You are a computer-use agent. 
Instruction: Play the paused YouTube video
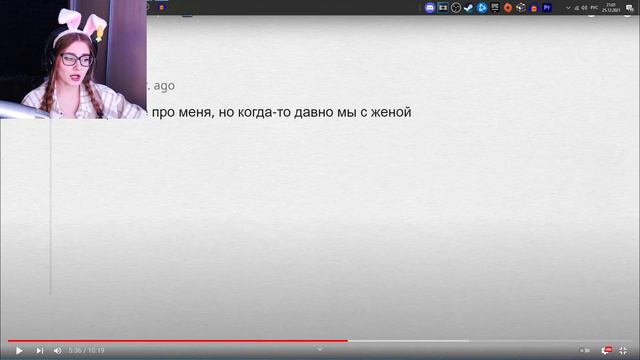pyautogui.click(x=19, y=351)
